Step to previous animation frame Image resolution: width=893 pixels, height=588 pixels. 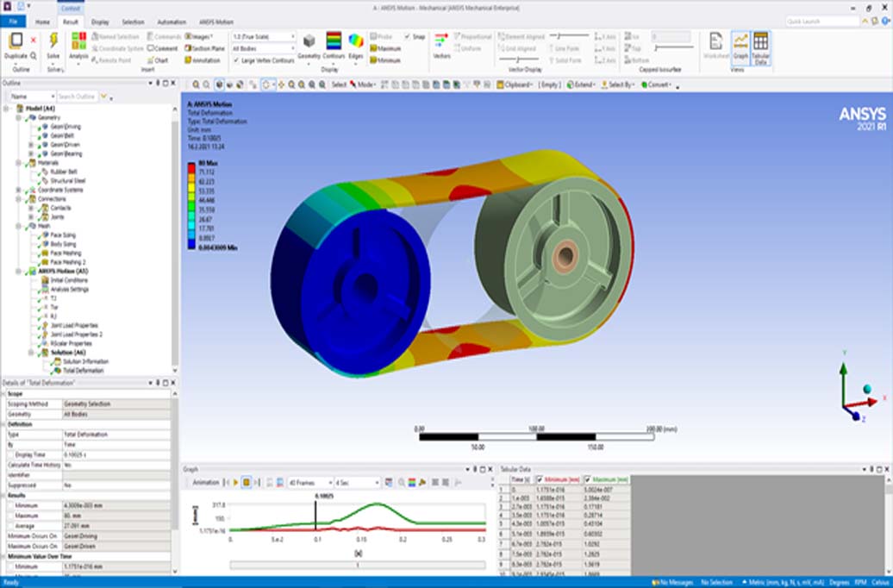(228, 483)
